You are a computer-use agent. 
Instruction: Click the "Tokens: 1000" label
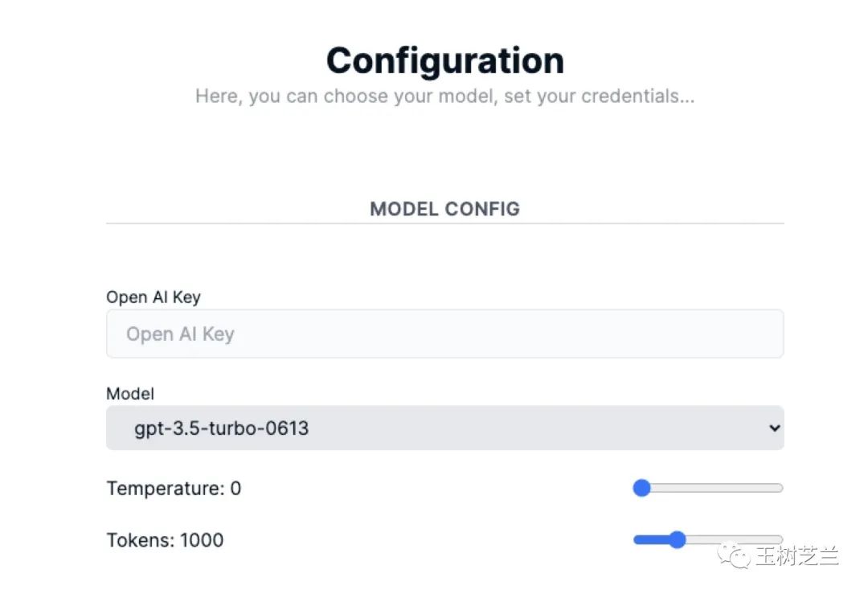click(165, 539)
